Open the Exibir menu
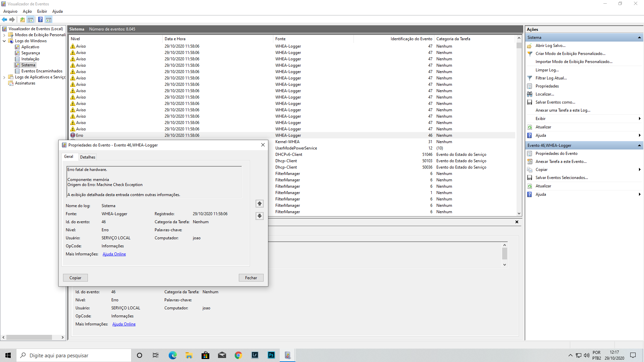644x362 pixels. point(42,11)
